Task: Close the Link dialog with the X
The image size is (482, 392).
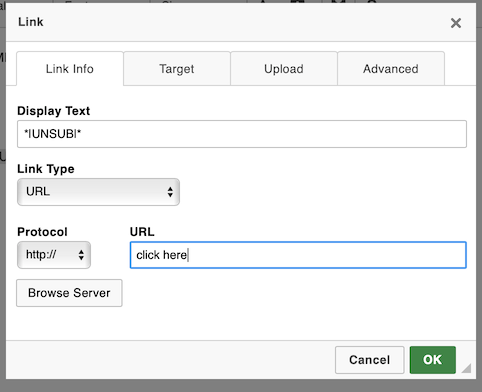Action: click(x=456, y=23)
